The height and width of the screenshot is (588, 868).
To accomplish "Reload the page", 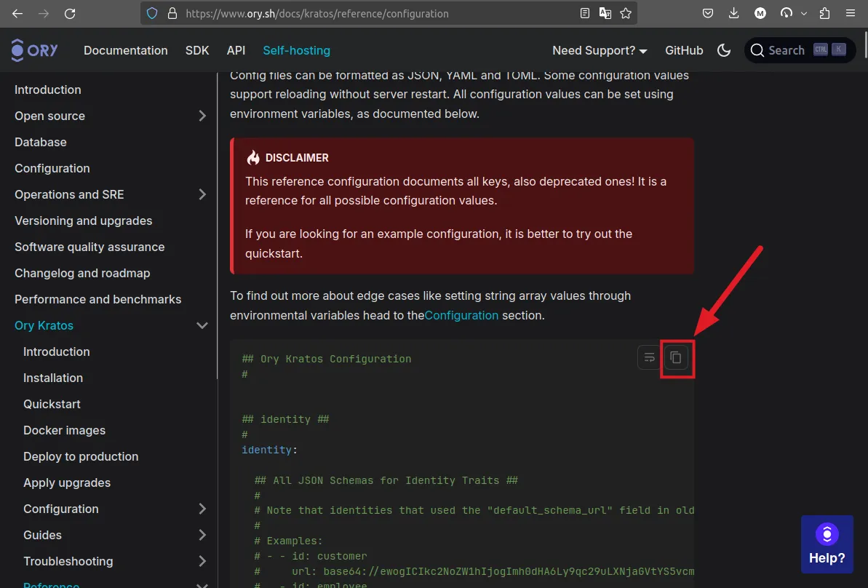I will click(70, 13).
